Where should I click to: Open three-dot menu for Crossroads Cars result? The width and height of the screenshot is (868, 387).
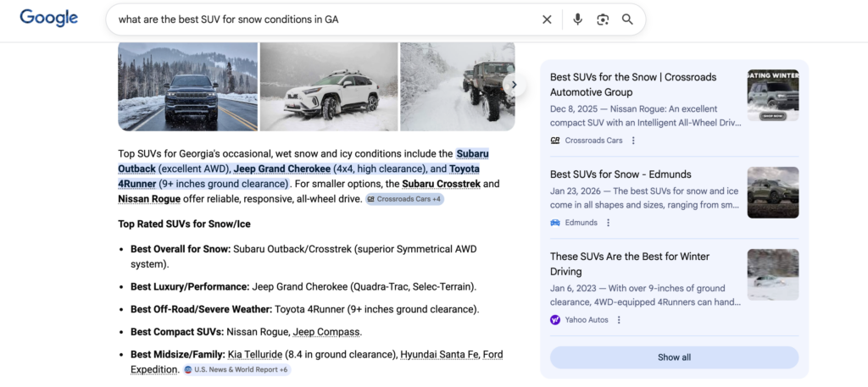(x=633, y=141)
